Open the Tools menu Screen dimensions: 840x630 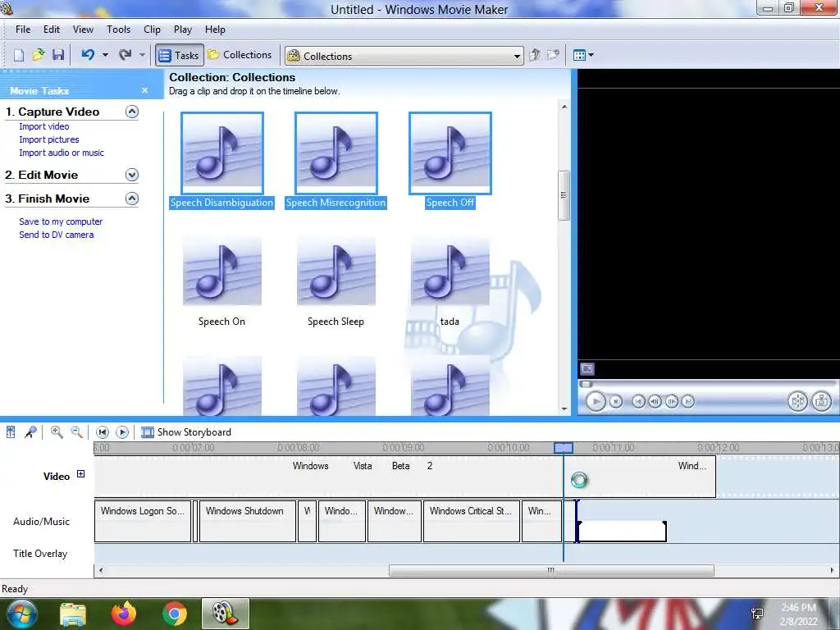click(x=118, y=30)
